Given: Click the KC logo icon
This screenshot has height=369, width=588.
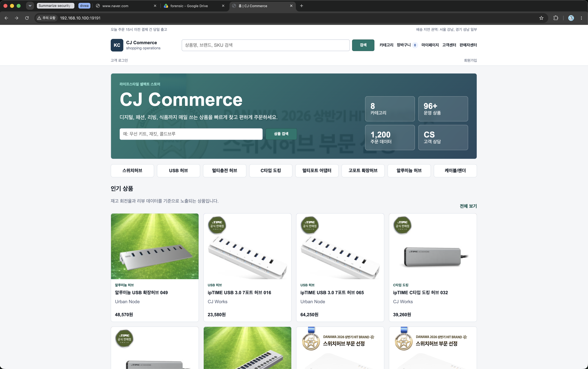Looking at the screenshot, I should point(117,45).
